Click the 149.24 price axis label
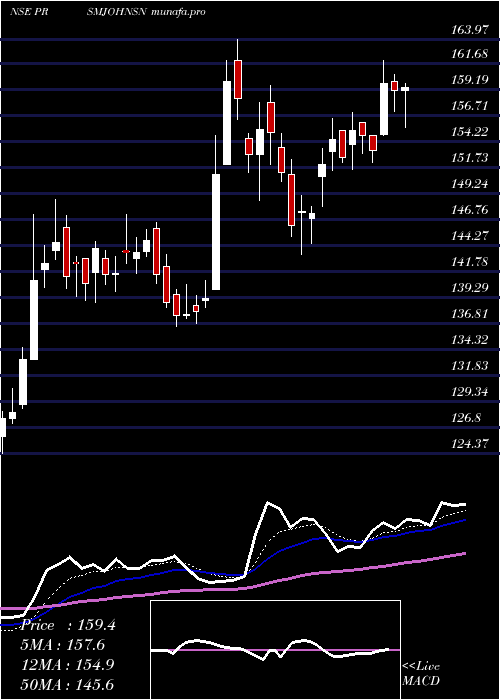 coord(469,183)
